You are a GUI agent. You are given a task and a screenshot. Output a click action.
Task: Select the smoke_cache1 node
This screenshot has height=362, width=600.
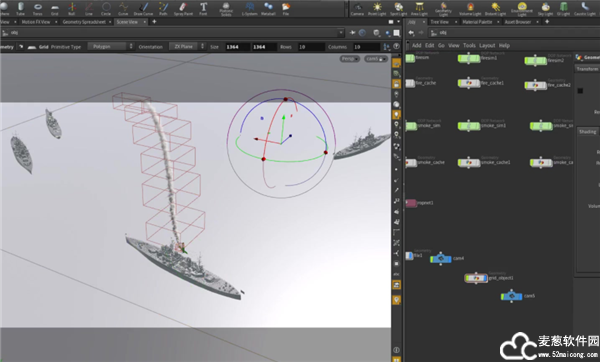point(469,162)
